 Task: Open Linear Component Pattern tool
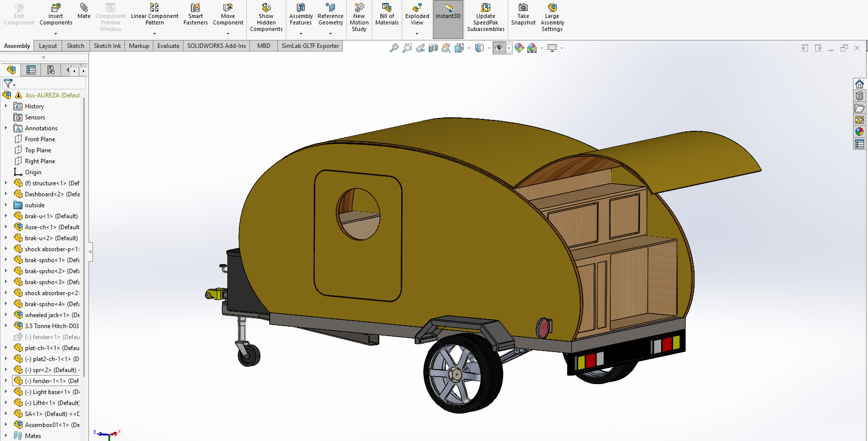pyautogui.click(x=154, y=15)
